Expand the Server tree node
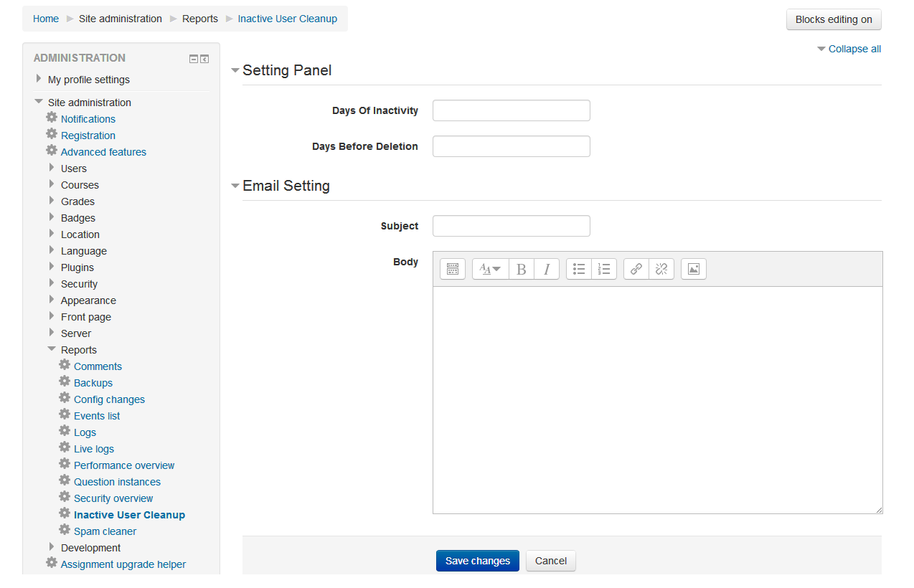914x588 pixels. (52, 333)
